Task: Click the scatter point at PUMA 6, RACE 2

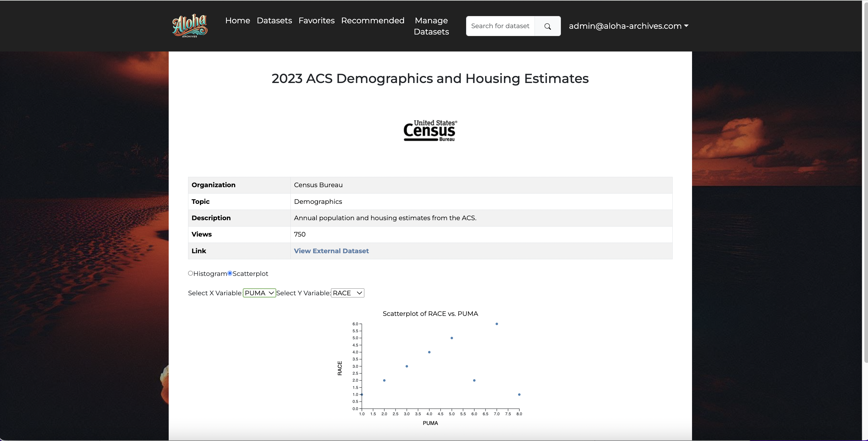Action: (x=474, y=380)
